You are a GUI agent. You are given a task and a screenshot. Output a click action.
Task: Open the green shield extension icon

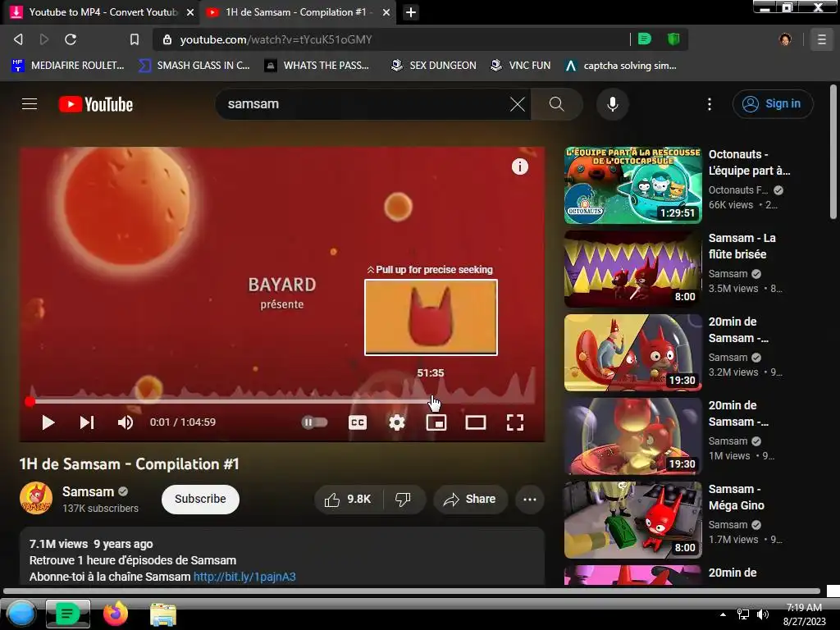click(x=673, y=39)
